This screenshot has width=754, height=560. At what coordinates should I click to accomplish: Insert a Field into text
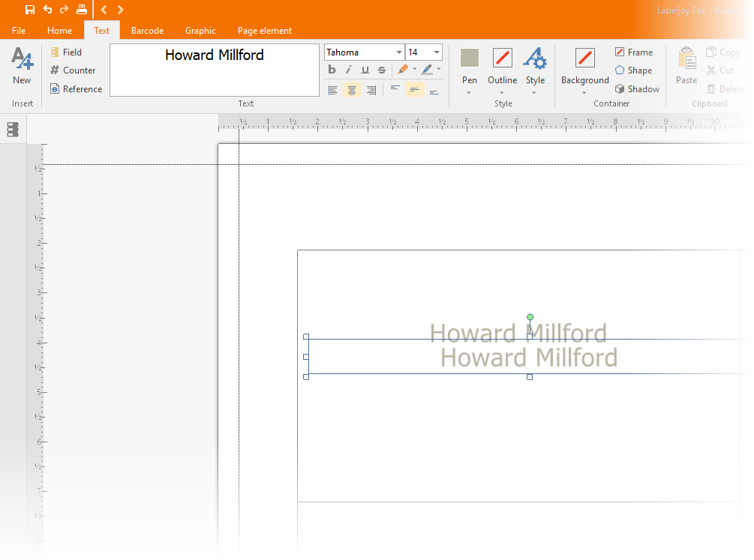pos(66,52)
